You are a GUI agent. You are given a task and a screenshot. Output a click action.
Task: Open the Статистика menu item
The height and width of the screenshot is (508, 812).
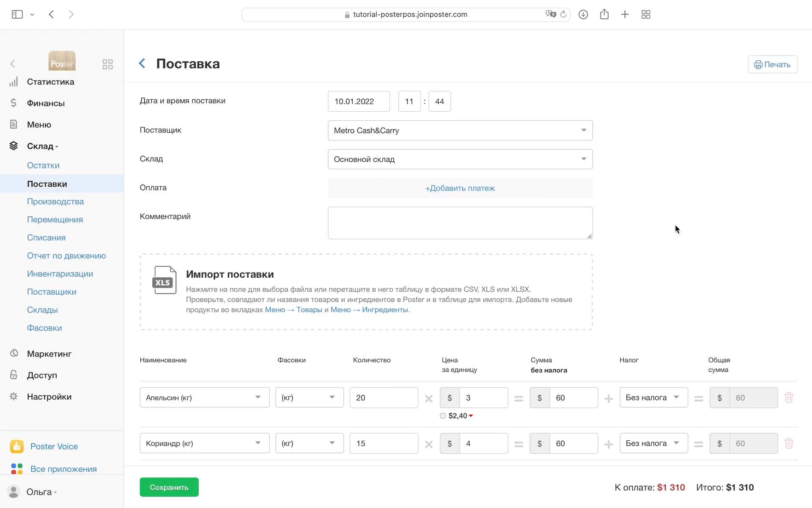50,82
